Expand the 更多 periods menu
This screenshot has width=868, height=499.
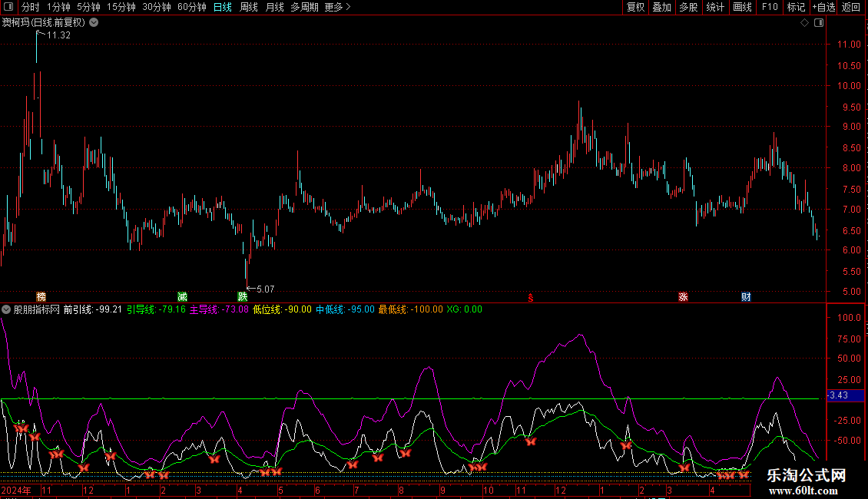[x=337, y=7]
